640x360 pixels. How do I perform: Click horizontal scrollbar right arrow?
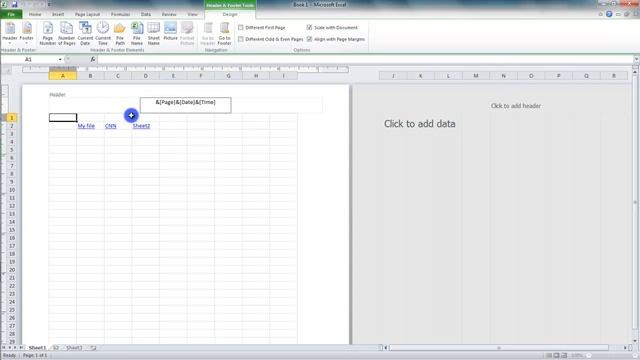click(x=625, y=348)
